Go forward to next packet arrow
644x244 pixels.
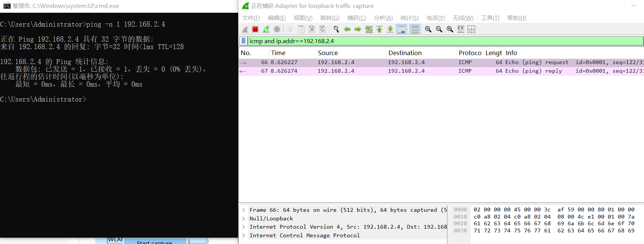(x=358, y=29)
